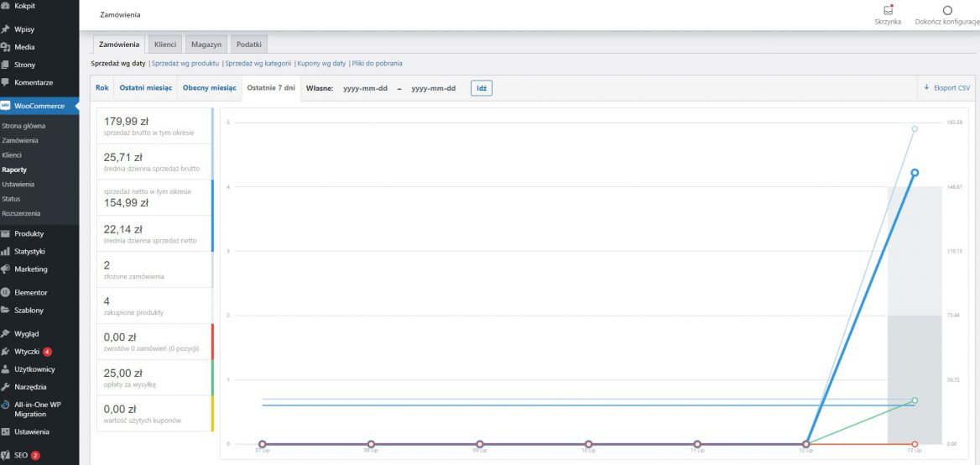Open Status in WooCommerce submenu
This screenshot has height=465, width=980.
[11, 199]
